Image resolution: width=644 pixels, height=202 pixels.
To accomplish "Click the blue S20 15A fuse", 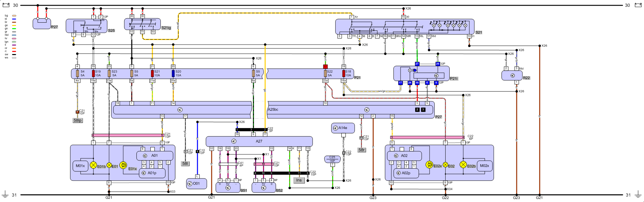I will click(x=173, y=73).
